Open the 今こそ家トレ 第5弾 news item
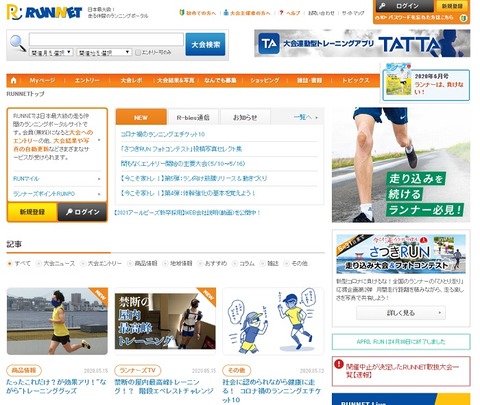The height and width of the screenshot is (405, 480). point(194,178)
